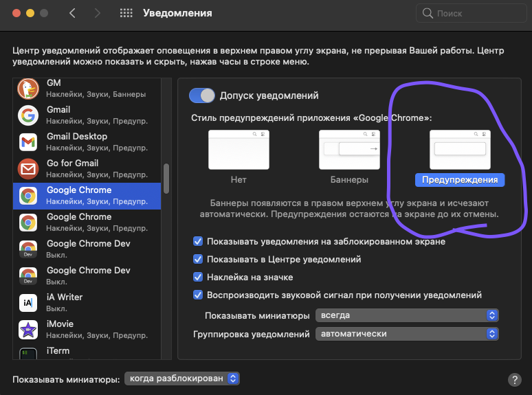Click the Группировка уведомлений label
Viewport: 532px width, 395px height.
[252, 335]
